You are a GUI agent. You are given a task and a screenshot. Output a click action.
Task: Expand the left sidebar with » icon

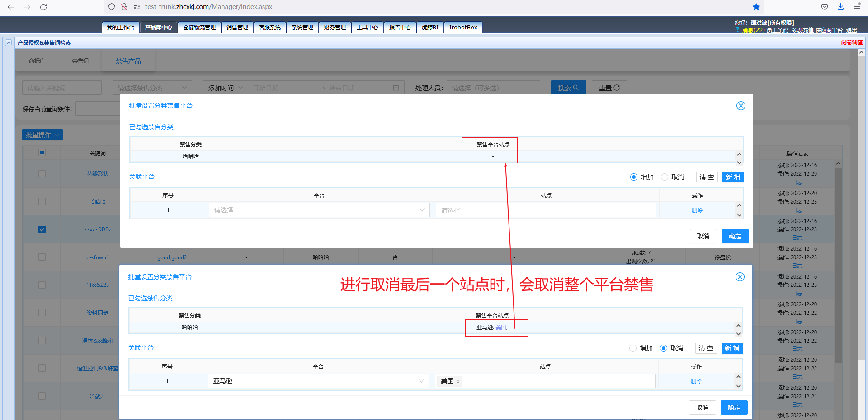(x=8, y=42)
